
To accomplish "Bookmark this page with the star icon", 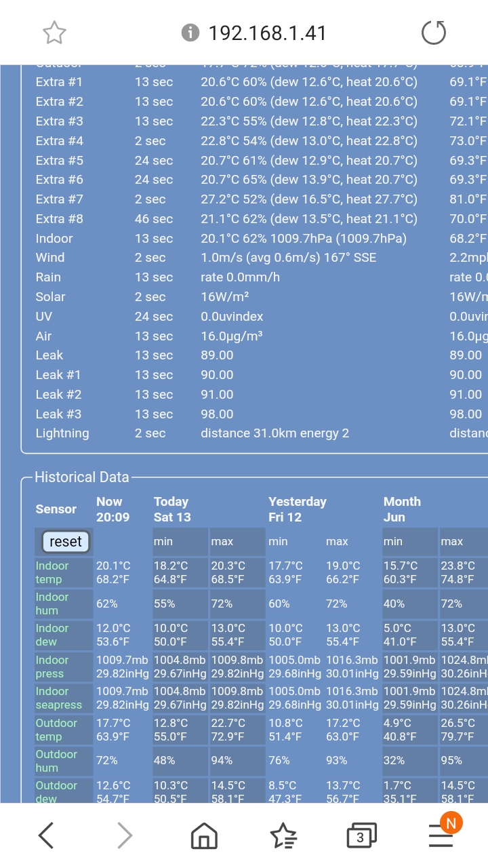I will [54, 33].
